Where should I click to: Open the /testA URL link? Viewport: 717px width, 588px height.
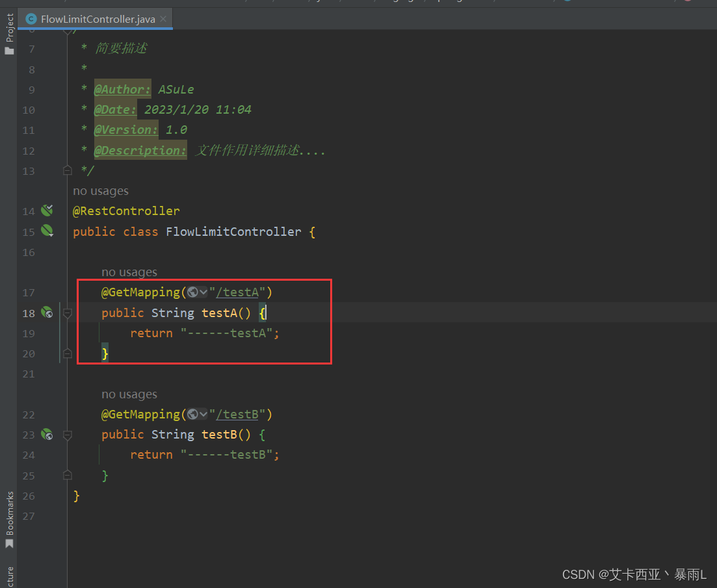[237, 292]
